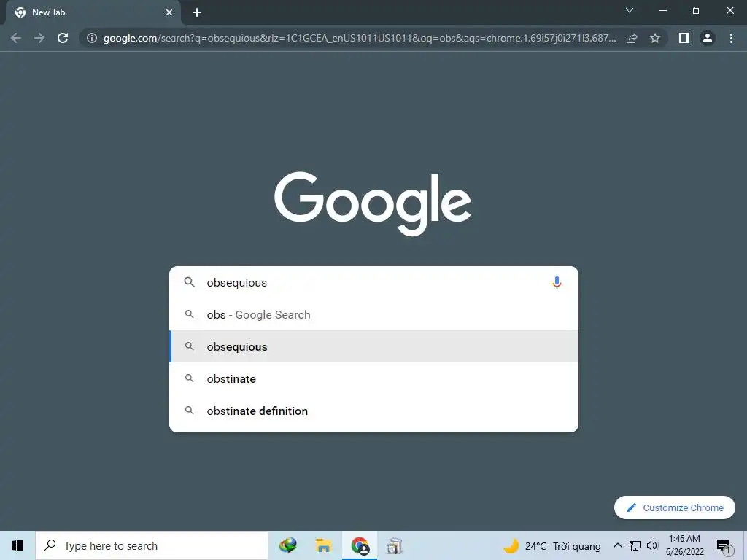This screenshot has height=560, width=747.
Task: Open the Chrome side panel icon
Action: point(684,38)
